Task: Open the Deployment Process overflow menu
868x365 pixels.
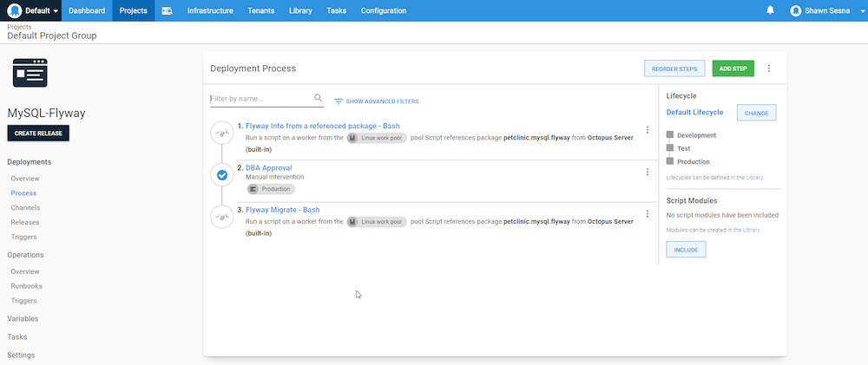Action: pos(768,68)
